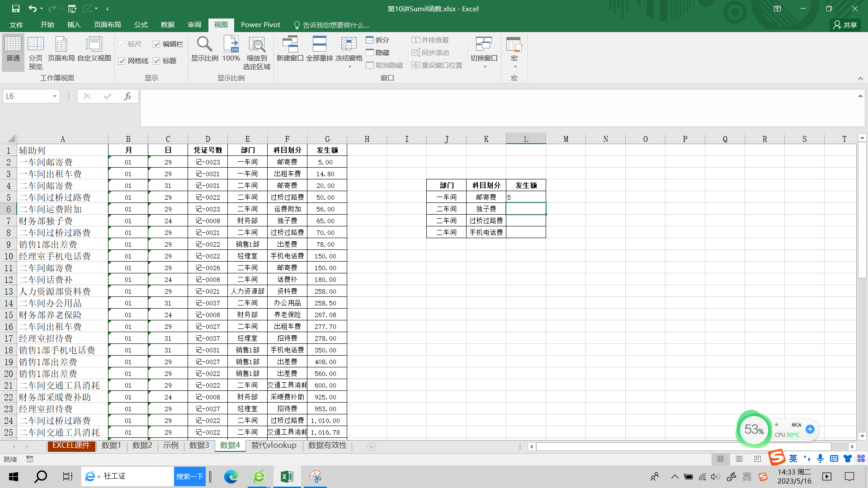
Task: Collapse the ribbon with the chevron
Action: (860, 79)
